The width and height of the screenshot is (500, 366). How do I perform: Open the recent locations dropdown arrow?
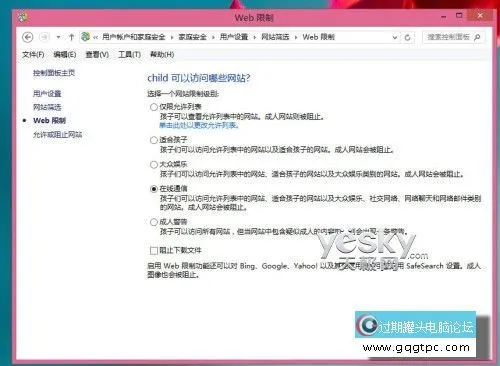click(58, 37)
